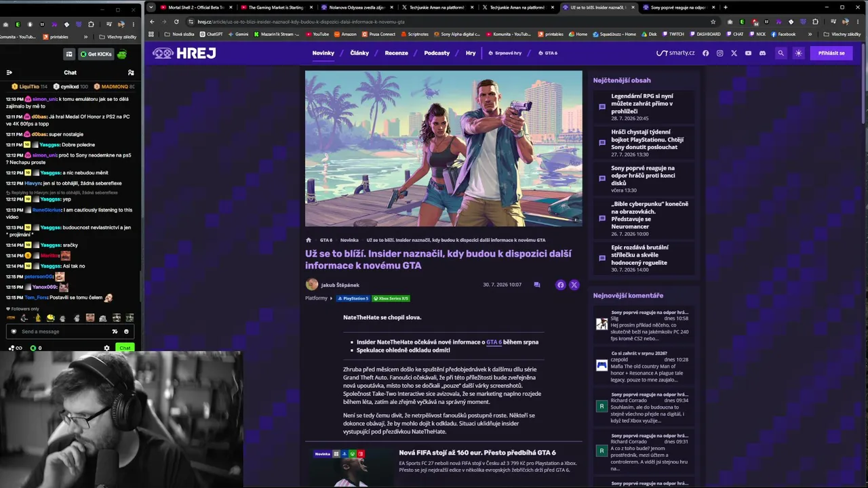This screenshot has height=488, width=868.
Task: Click the Přihlásit se login button
Action: pos(831,53)
